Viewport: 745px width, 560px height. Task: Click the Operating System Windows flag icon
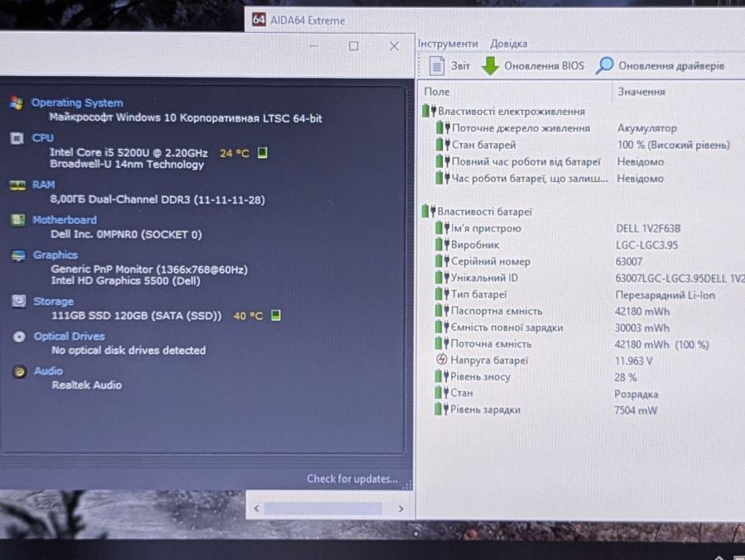click(x=17, y=103)
